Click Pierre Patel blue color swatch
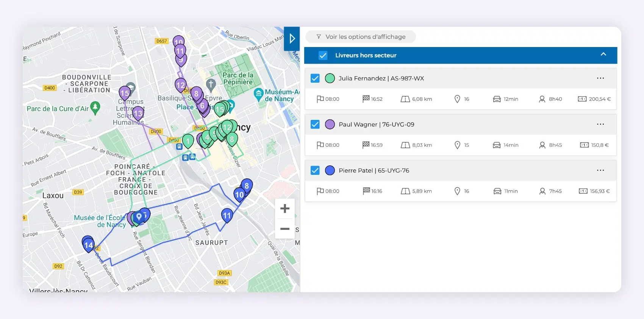 (330, 170)
